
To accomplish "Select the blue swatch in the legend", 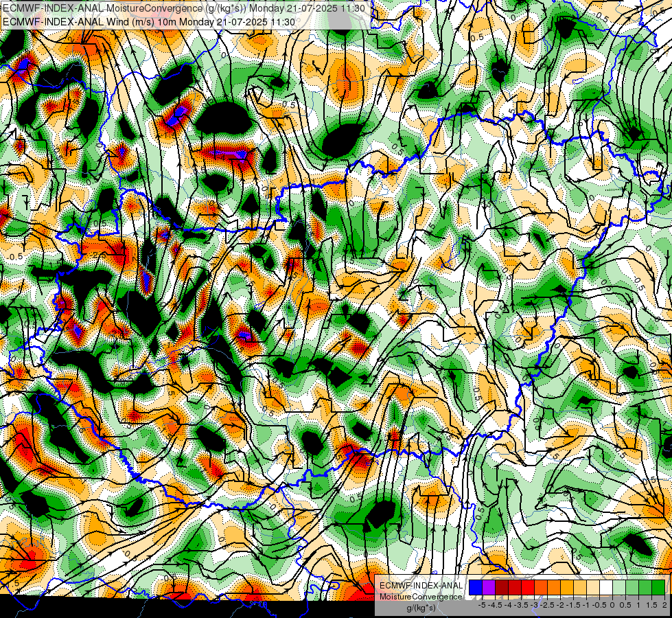I will [x=476, y=587].
